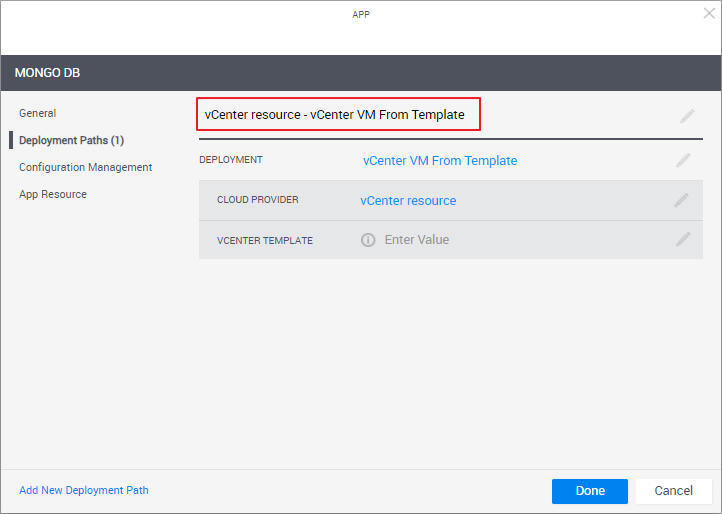Click the Add New Deployment Path link
722x514 pixels.
[84, 490]
